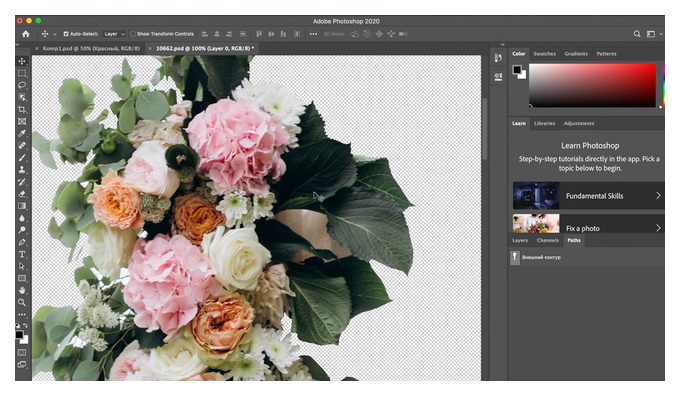Select the Path Selection tool
680x396 pixels.
click(22, 266)
